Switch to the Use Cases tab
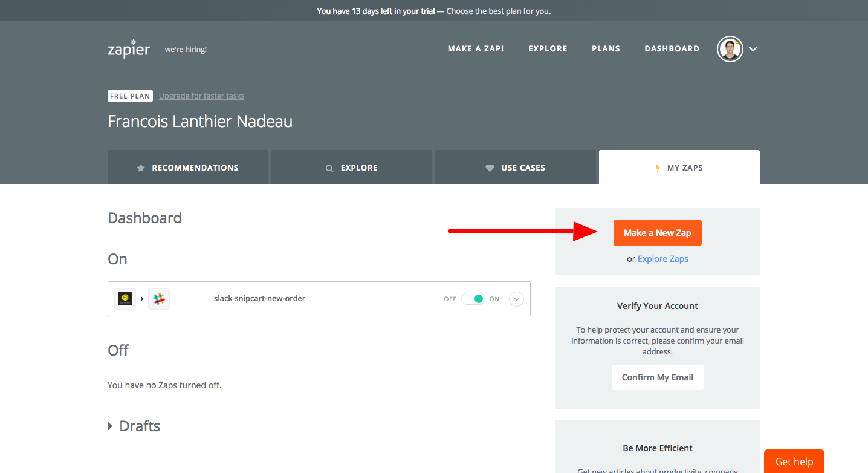868x473 pixels. 516,167
